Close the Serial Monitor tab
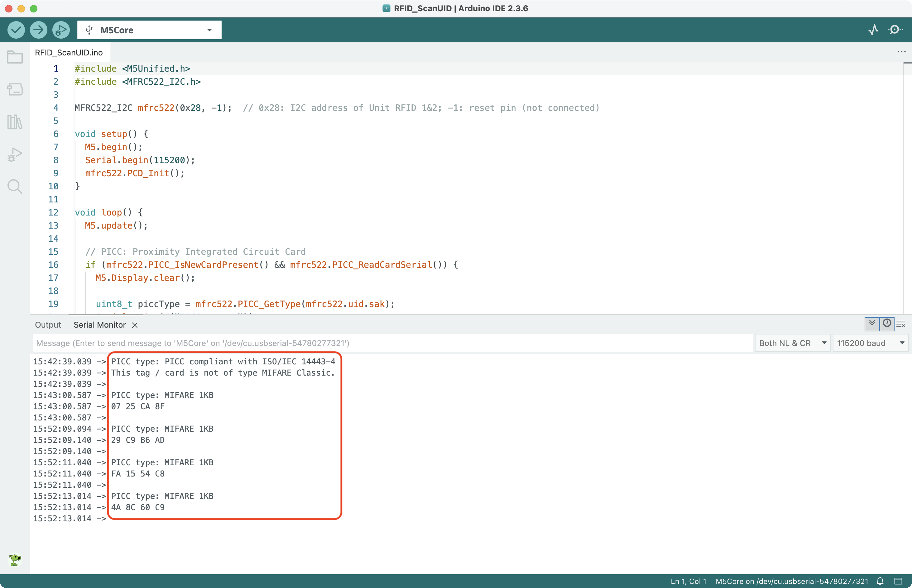The height and width of the screenshot is (588, 912). (x=134, y=325)
